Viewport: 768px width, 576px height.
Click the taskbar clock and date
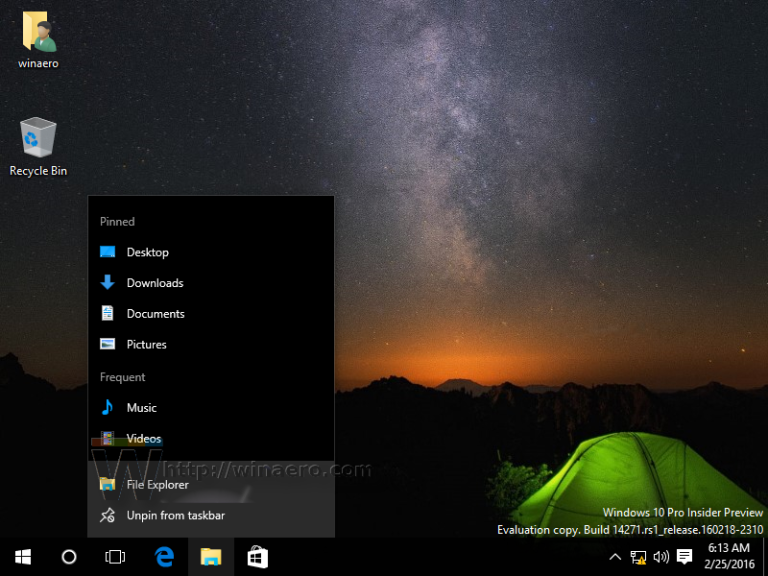[727, 557]
